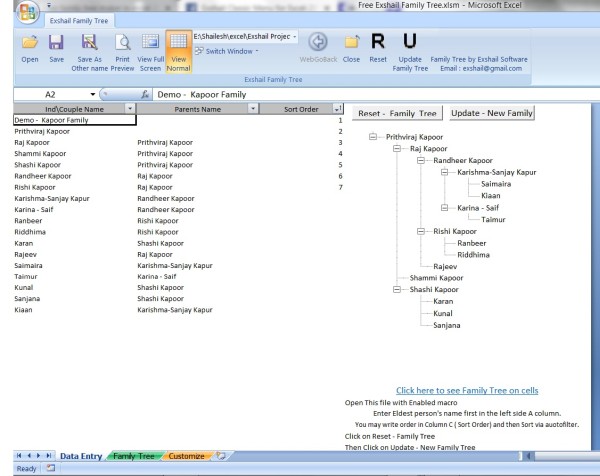Click the link to see Family Tree on cells
The image size is (600, 476).
468,390
